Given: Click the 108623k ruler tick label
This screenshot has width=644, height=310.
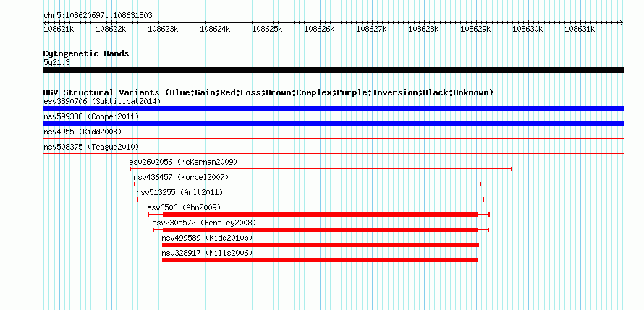Looking at the screenshot, I should (163, 29).
